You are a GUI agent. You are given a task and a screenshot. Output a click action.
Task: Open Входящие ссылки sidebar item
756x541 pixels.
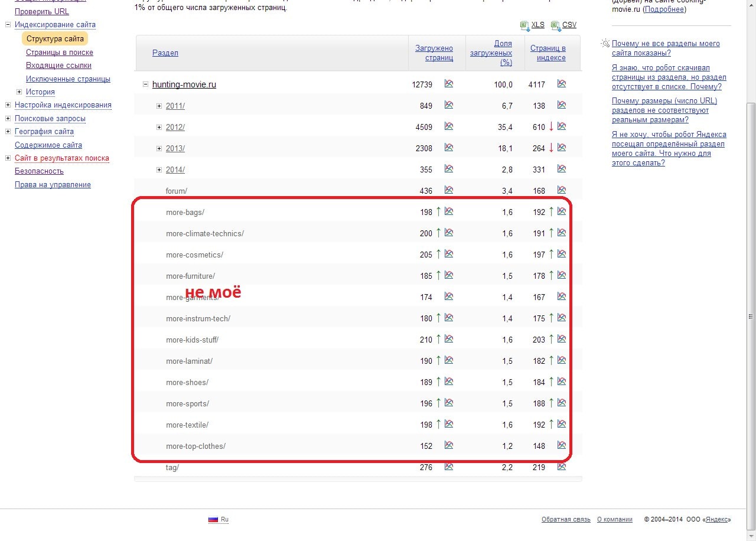pyautogui.click(x=58, y=66)
